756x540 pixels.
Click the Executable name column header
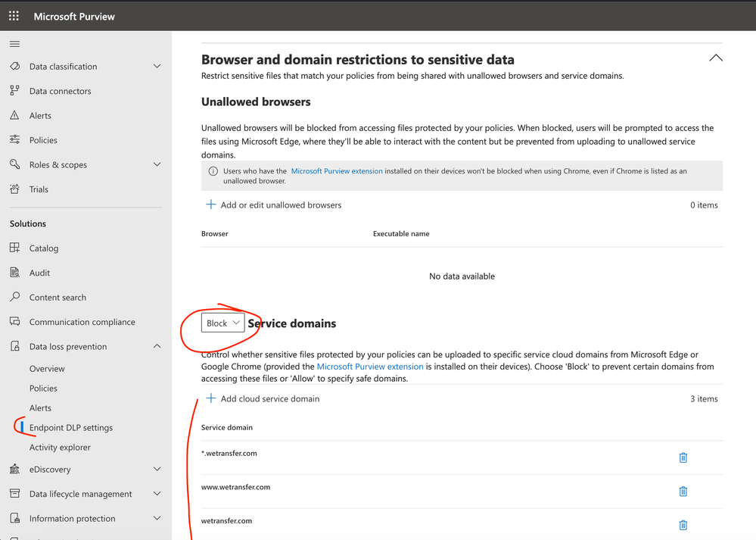401,233
